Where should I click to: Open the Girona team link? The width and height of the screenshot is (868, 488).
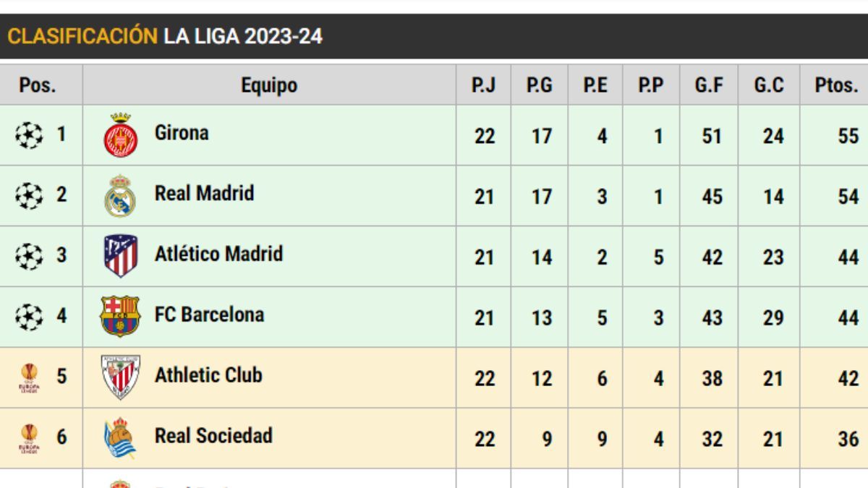click(x=182, y=133)
